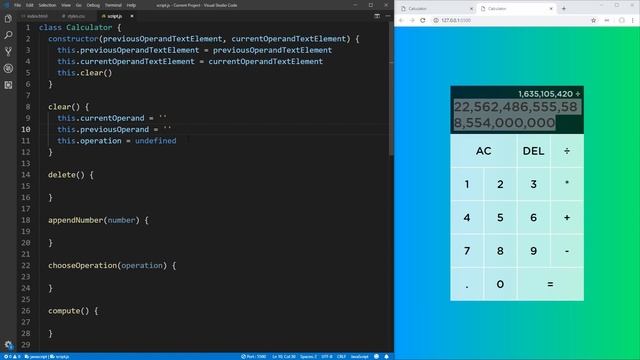Open the Extensions view in the activity bar
The image size is (640, 360).
pyautogui.click(x=8, y=85)
